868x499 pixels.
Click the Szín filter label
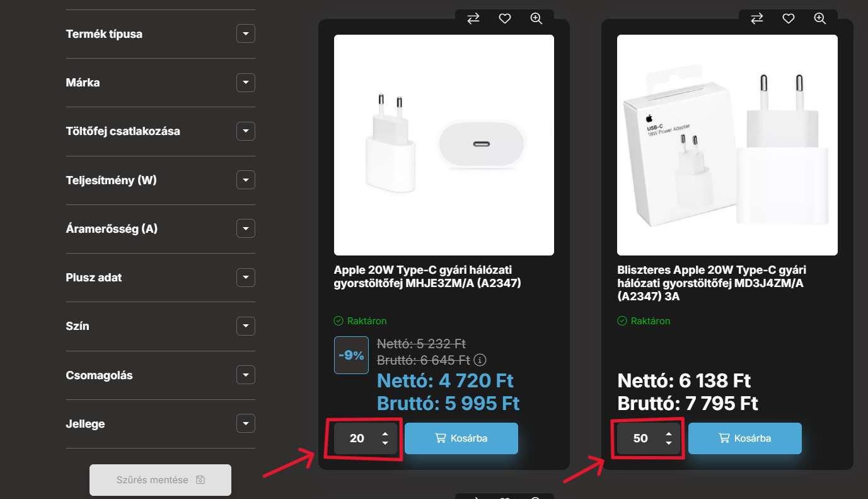coord(78,326)
